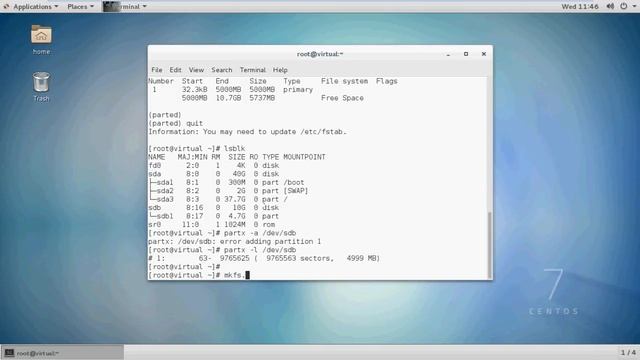Open the View menu in terminal
This screenshot has width=640, height=360.
tap(196, 70)
